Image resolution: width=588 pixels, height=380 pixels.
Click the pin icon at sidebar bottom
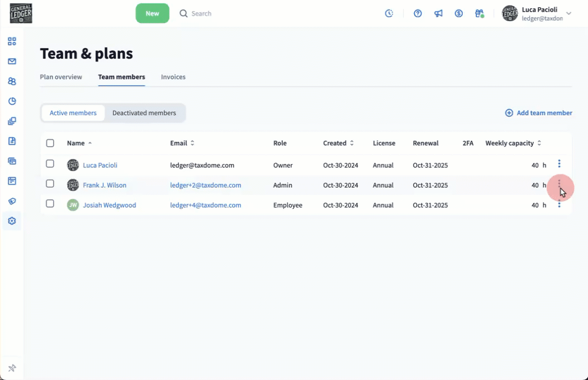point(12,368)
